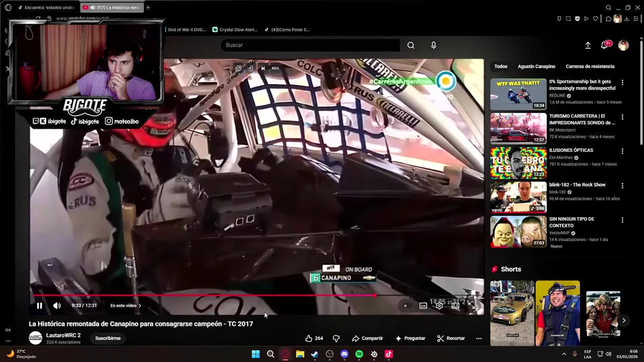Open the Opera pinboards pin icon
Viewport: 644px width, 362px height.
(559, 19)
